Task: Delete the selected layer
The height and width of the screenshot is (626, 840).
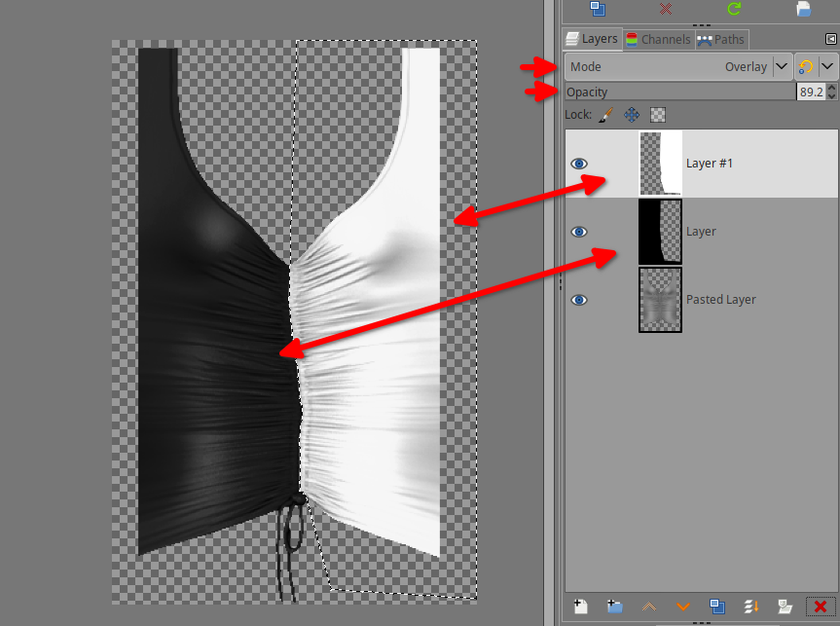Action: (821, 607)
